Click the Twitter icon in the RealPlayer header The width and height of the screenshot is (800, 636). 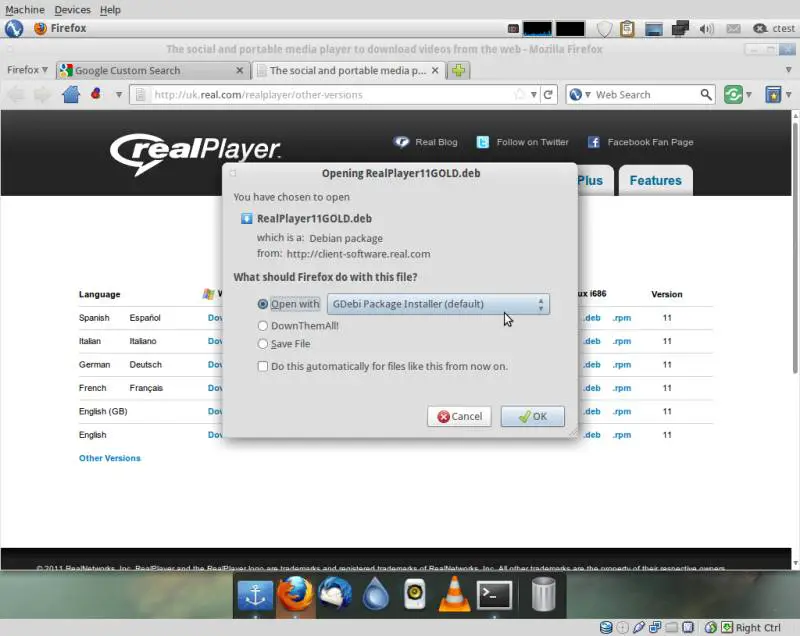point(483,142)
